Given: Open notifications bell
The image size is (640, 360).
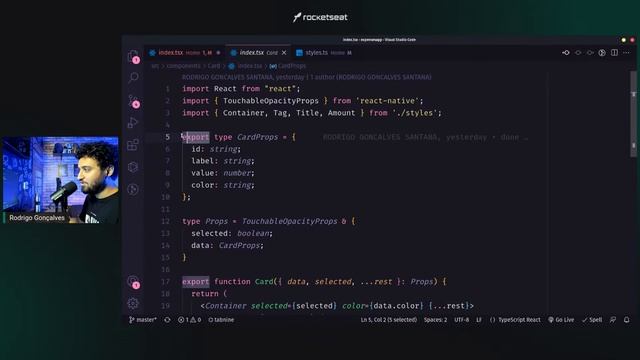Looking at the screenshot, I should 627,320.
